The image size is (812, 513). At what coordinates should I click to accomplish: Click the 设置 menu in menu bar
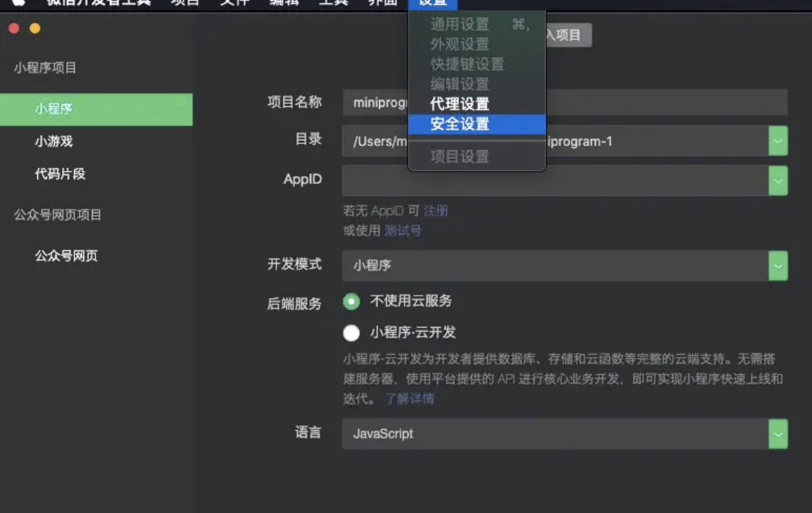pyautogui.click(x=432, y=3)
